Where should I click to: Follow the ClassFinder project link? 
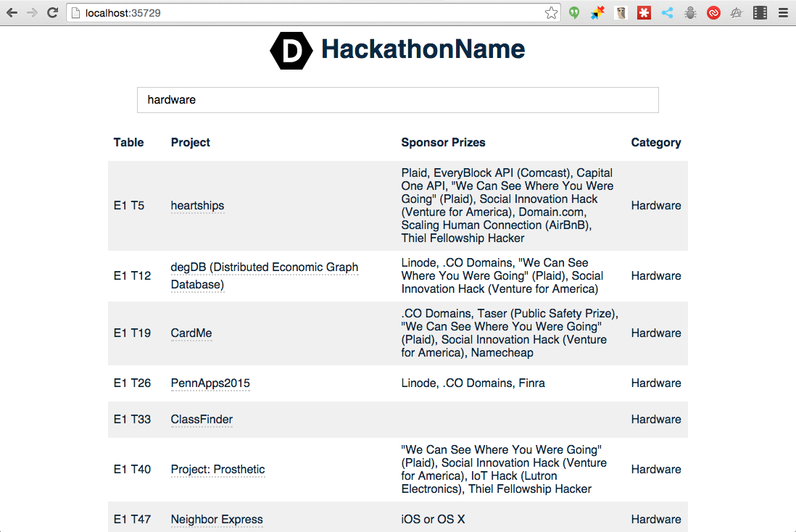point(202,420)
